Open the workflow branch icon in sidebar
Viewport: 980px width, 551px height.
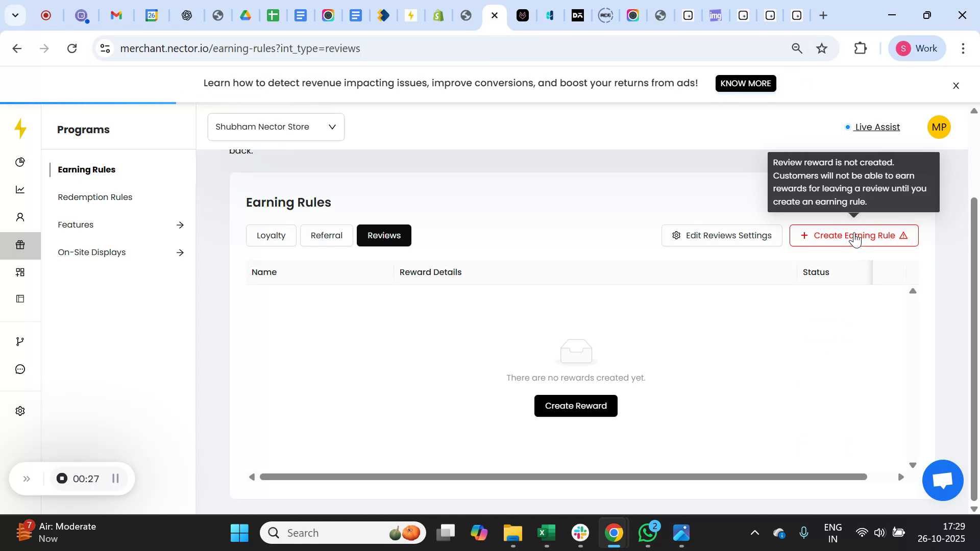point(20,341)
